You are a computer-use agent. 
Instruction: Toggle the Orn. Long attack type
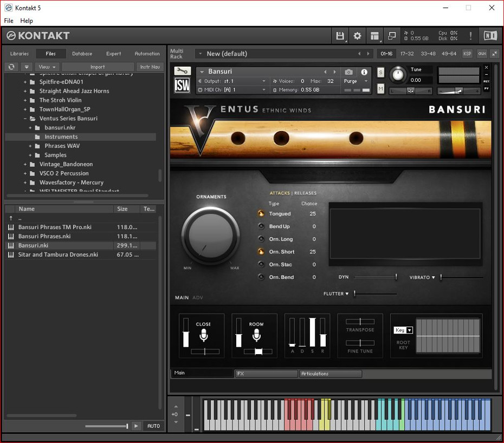pyautogui.click(x=261, y=239)
